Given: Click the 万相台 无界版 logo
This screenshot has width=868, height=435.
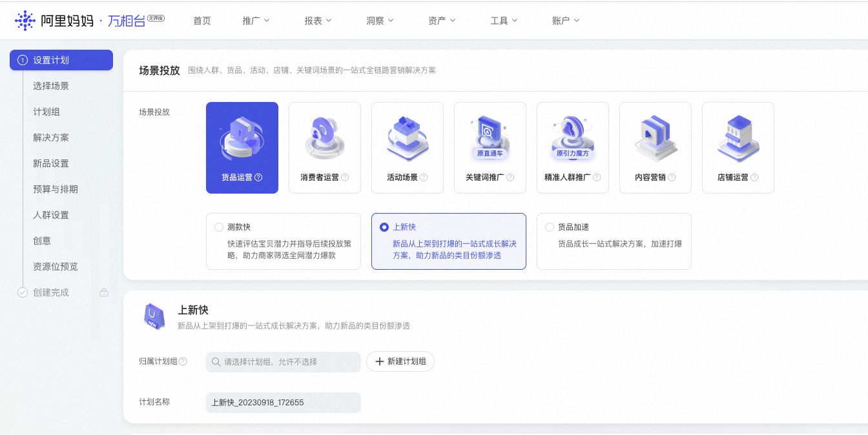Looking at the screenshot, I should click(x=136, y=21).
